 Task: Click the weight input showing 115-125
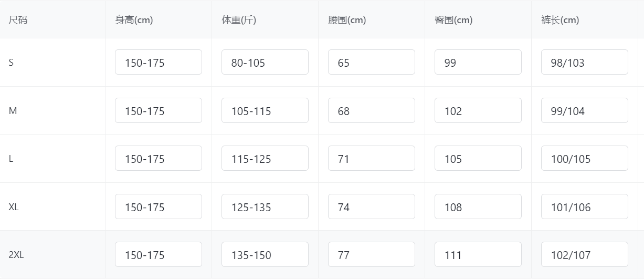(265, 159)
